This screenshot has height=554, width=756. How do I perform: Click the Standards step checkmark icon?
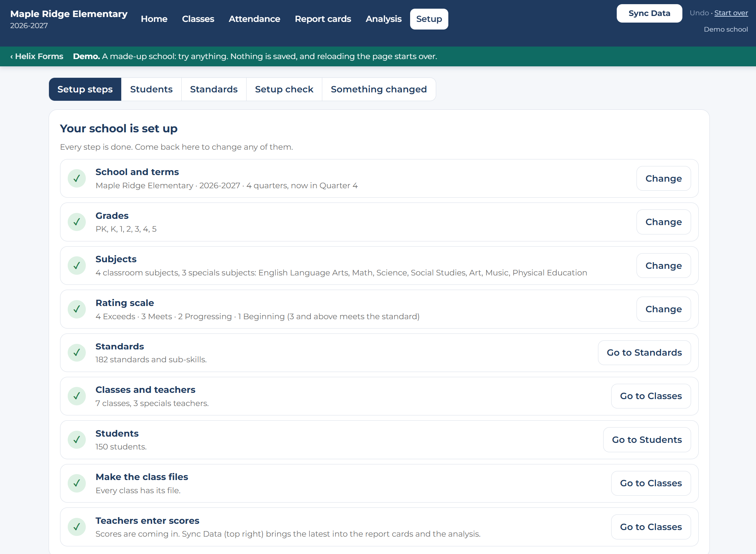pyautogui.click(x=77, y=353)
